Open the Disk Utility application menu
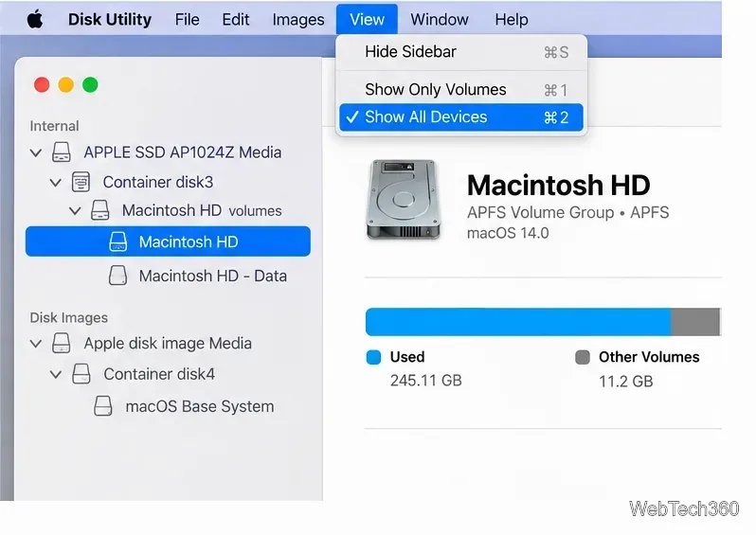The image size is (756, 535). coord(110,20)
